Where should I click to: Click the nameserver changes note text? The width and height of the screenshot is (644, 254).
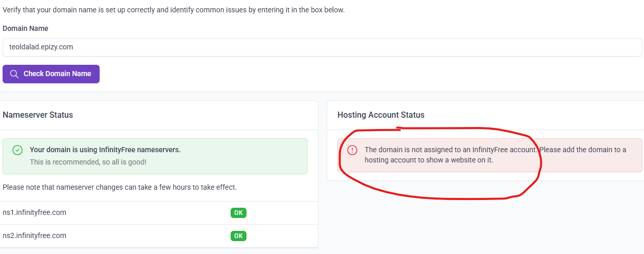[120, 187]
